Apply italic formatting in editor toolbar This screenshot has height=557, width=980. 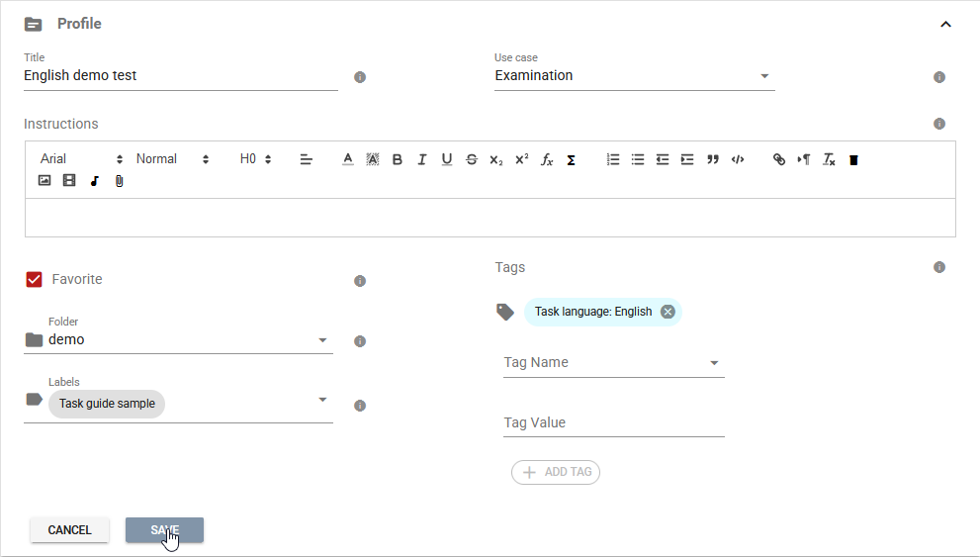(x=422, y=159)
